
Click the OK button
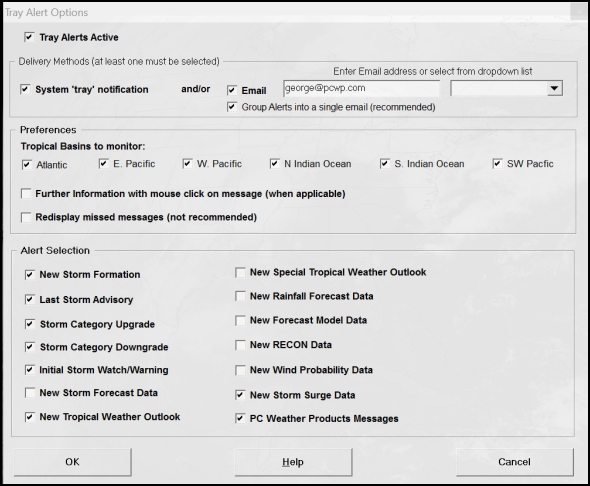73,462
